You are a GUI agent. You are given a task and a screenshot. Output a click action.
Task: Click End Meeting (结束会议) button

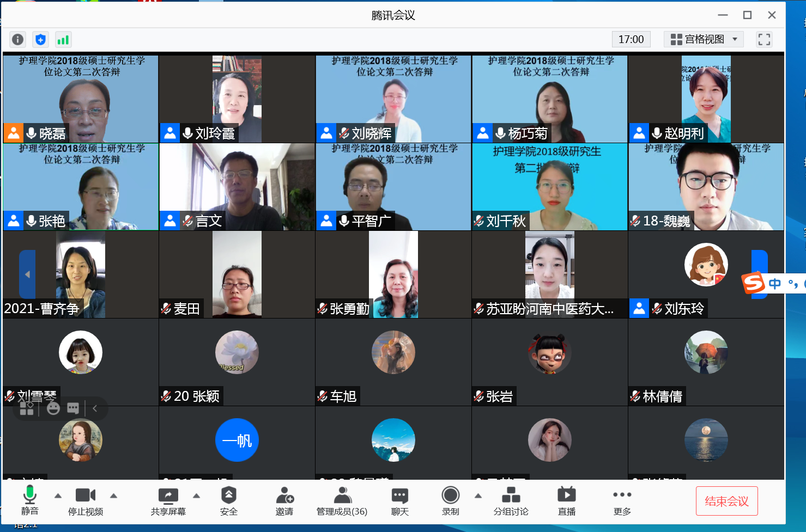(x=726, y=501)
